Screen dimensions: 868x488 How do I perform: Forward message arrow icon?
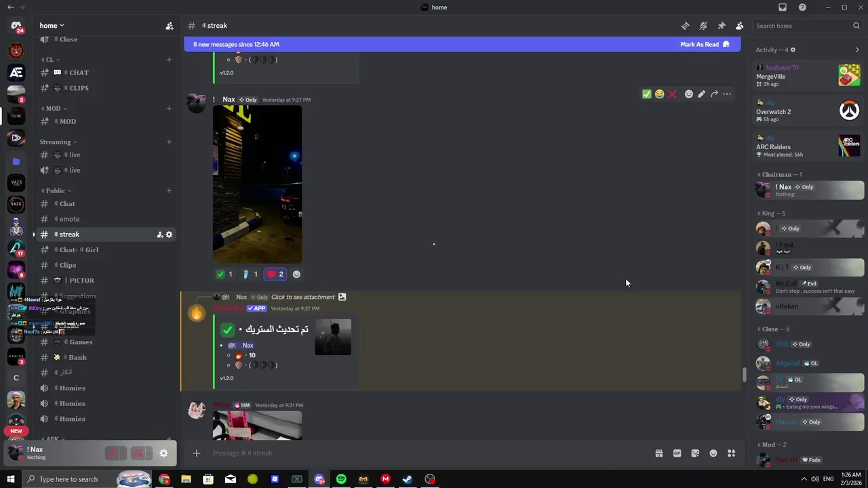tap(714, 94)
